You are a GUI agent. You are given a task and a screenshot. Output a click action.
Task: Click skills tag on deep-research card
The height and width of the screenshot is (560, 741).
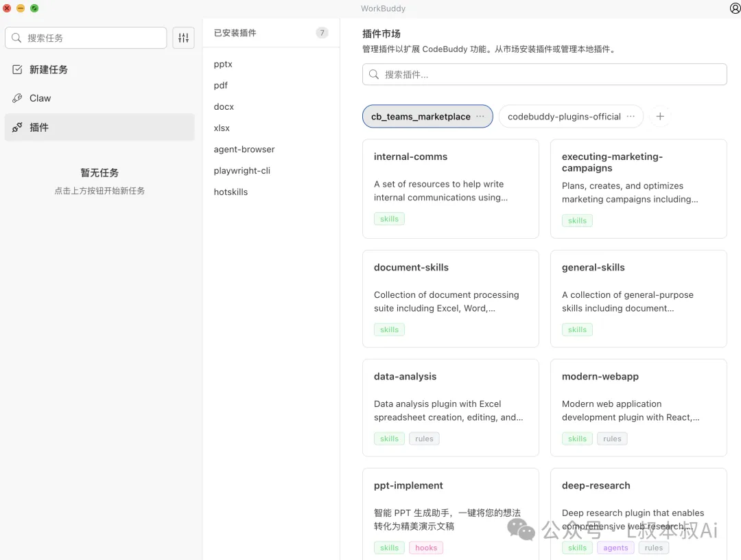click(x=577, y=548)
